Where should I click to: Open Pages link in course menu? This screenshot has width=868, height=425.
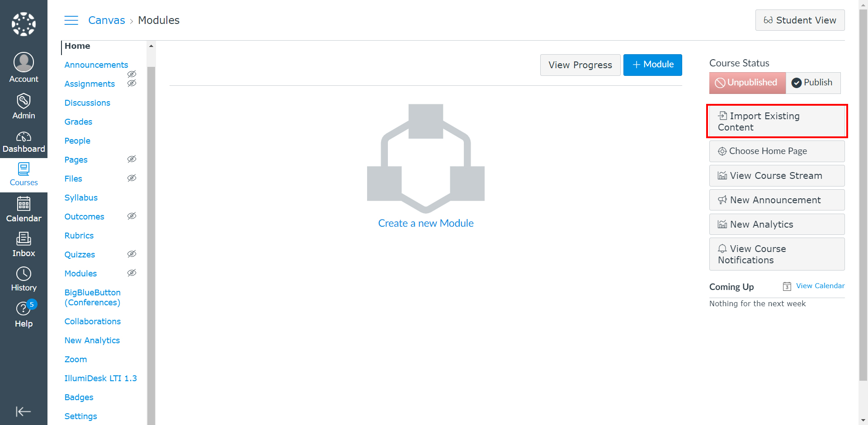[x=76, y=160]
